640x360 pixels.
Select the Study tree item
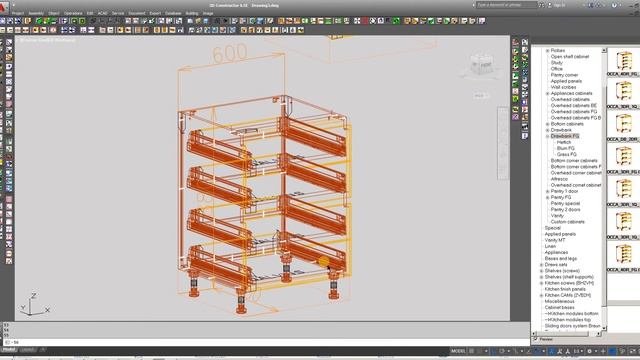pos(557,63)
